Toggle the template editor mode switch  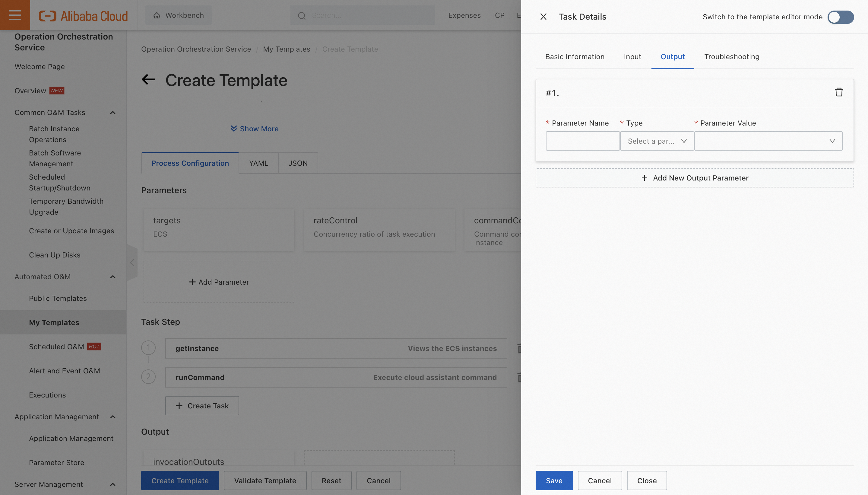pos(840,17)
